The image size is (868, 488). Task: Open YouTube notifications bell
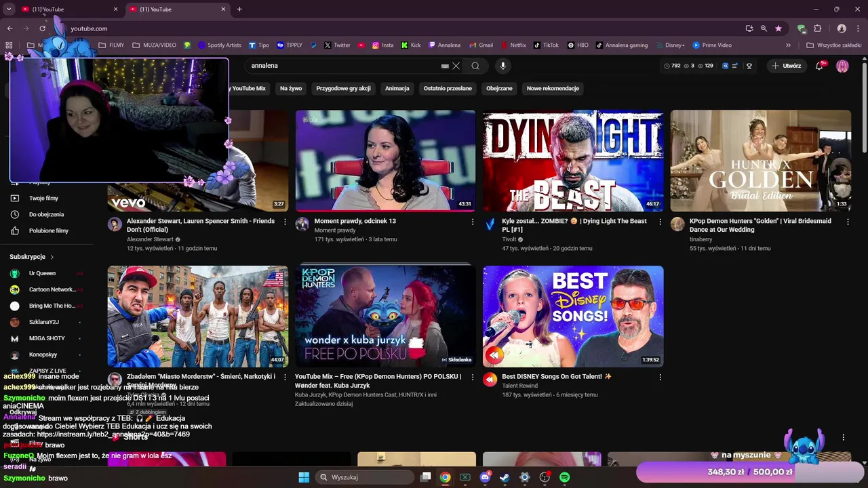tap(819, 66)
